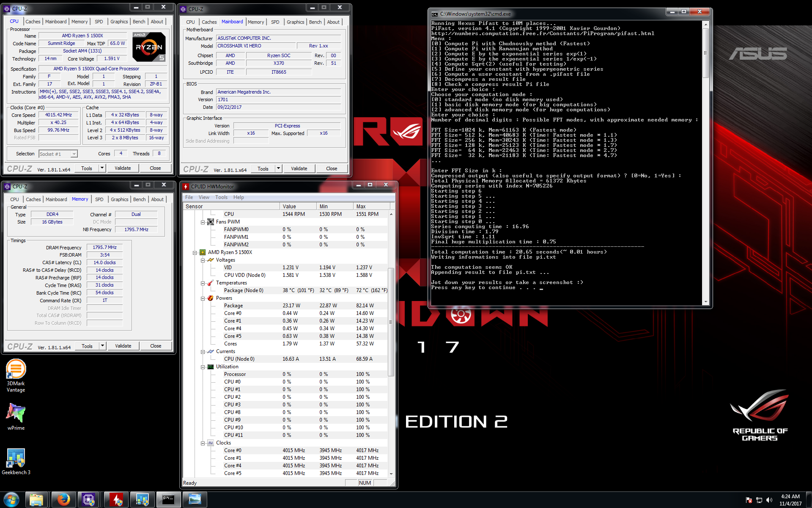Click Tools button in the CPU-Z CPU window
This screenshot has height=508, width=812.
87,168
